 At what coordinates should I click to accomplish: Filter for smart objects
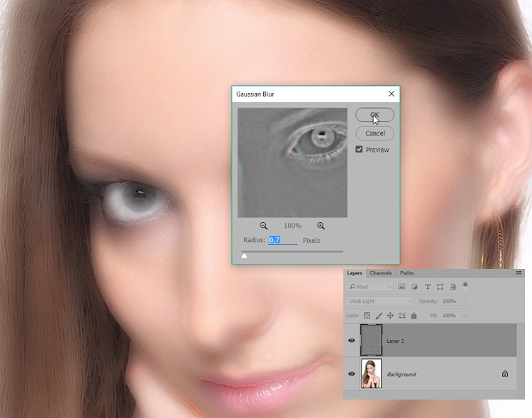tap(453, 287)
